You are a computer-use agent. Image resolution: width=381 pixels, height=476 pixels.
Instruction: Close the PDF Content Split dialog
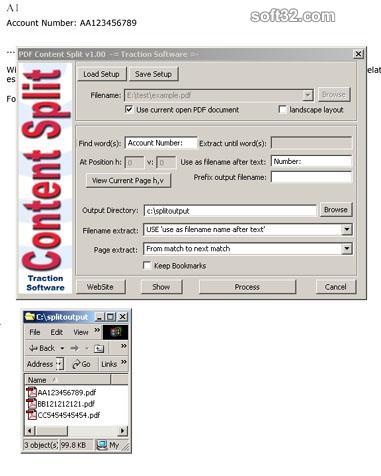click(358, 54)
